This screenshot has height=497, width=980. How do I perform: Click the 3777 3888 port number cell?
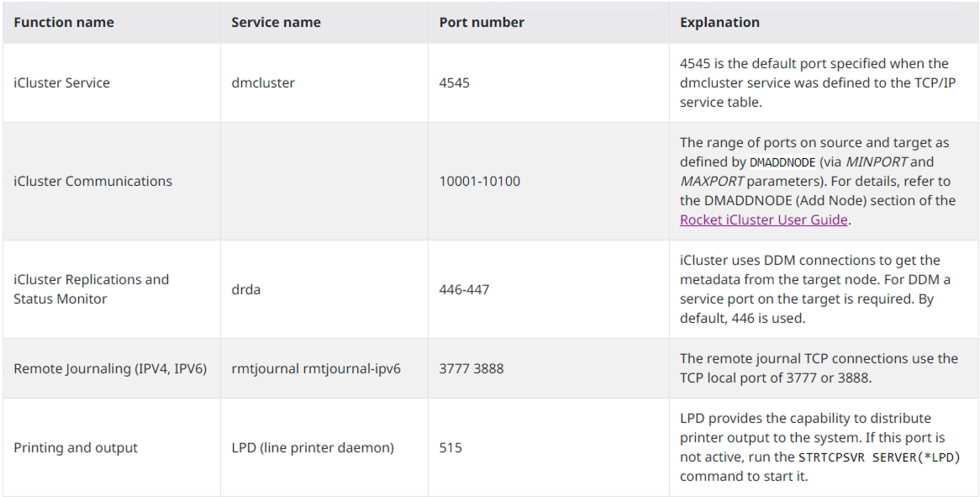(472, 368)
